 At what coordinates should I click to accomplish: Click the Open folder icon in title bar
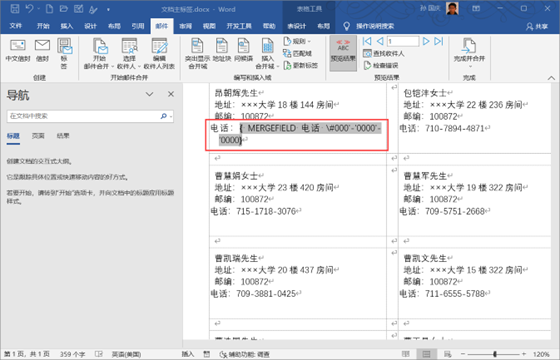pyautogui.click(x=64, y=9)
